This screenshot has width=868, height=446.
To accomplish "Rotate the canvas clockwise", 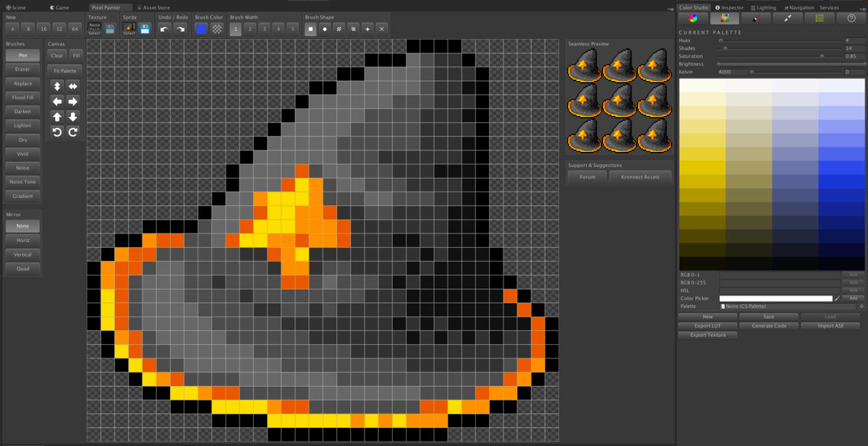I will tap(72, 132).
